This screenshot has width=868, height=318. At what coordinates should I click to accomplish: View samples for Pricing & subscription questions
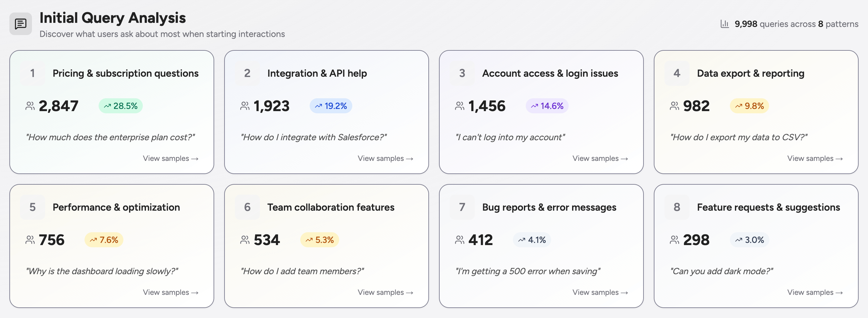pyautogui.click(x=170, y=158)
